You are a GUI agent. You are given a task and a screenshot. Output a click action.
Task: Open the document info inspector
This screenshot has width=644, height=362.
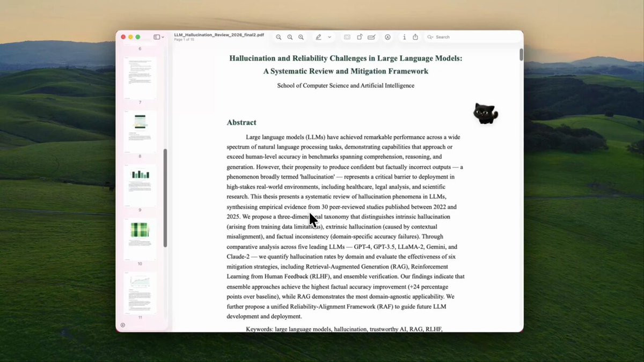click(405, 37)
